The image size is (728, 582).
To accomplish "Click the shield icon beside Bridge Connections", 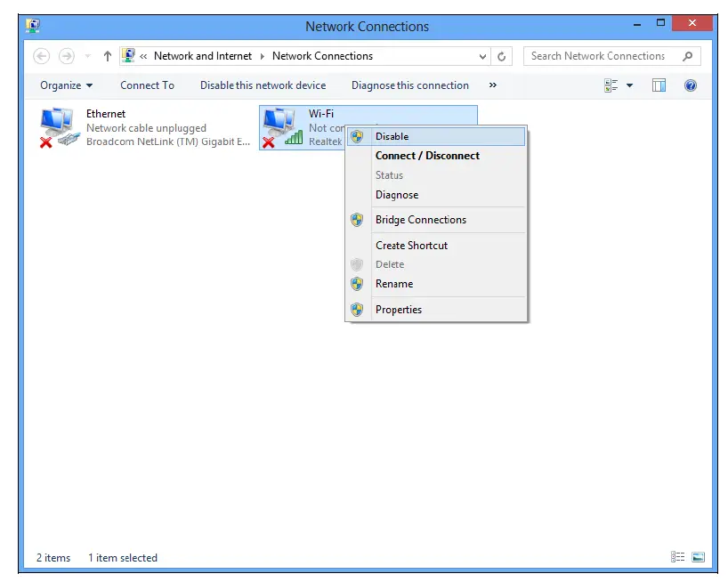I will (357, 220).
